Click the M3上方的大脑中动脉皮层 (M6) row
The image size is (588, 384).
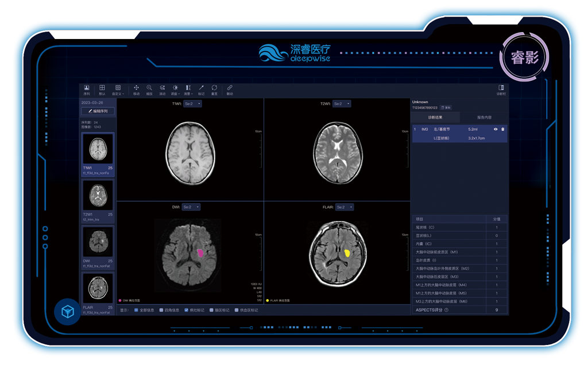pos(460,301)
